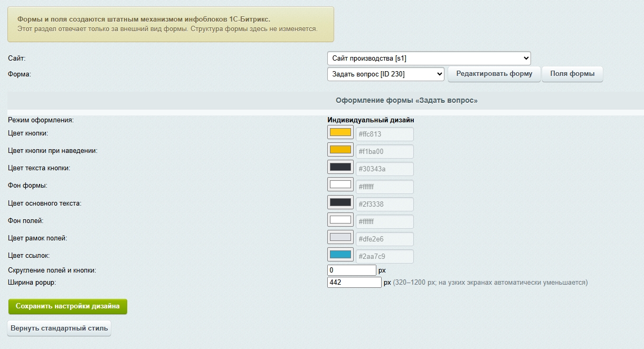644x349 pixels.
Task: Click 'Редактировать форму' button
Action: click(494, 74)
